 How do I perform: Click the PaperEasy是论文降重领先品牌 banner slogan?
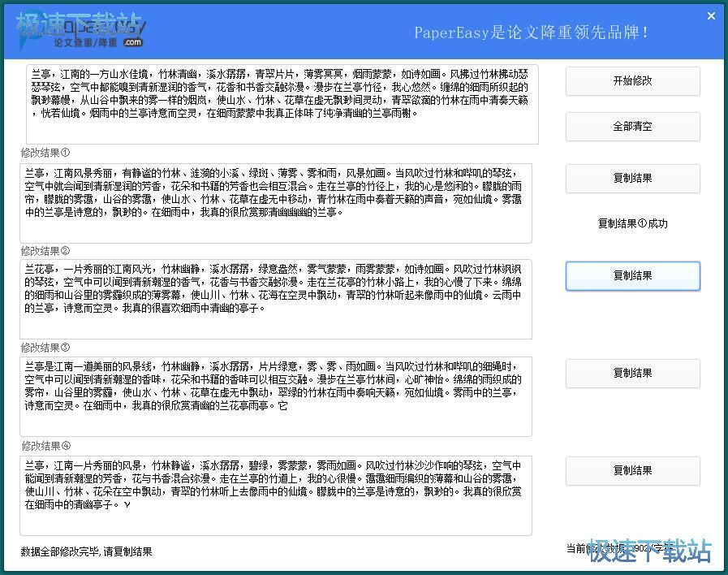[531, 32]
